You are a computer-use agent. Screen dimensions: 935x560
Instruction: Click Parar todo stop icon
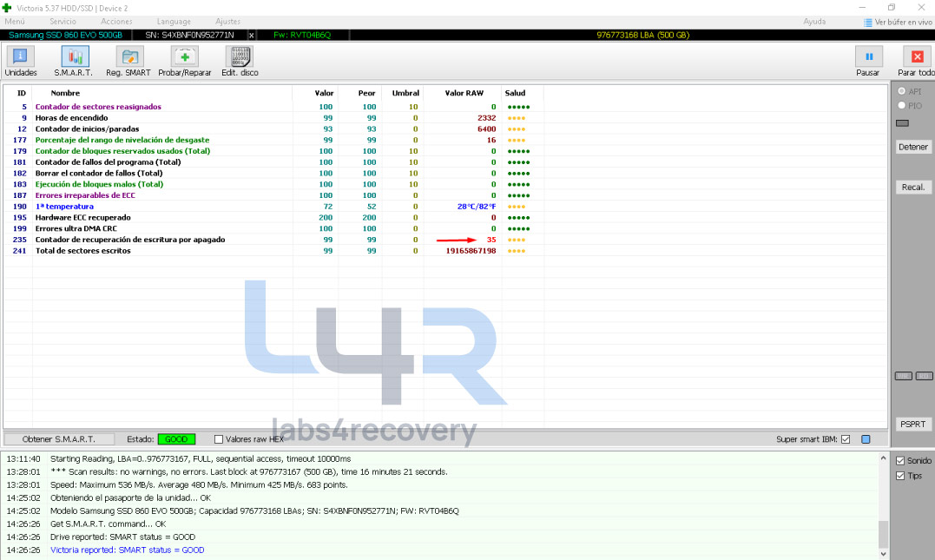click(x=917, y=56)
